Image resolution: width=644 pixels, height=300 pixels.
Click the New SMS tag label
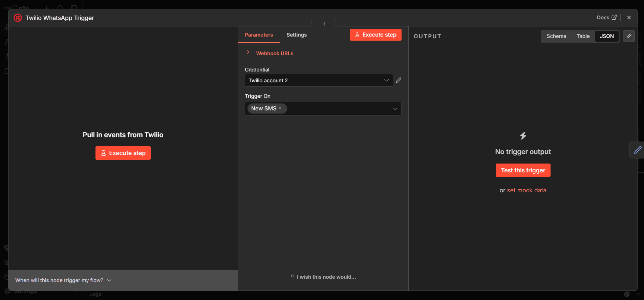click(264, 108)
